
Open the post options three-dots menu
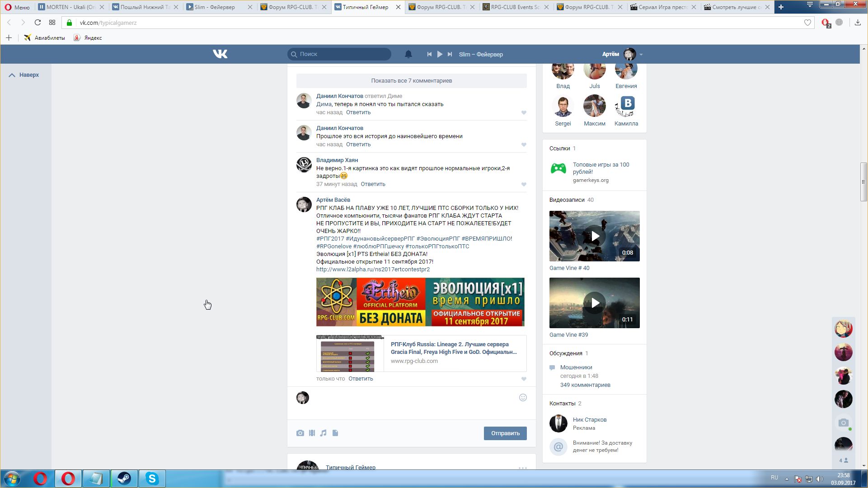[x=522, y=468]
